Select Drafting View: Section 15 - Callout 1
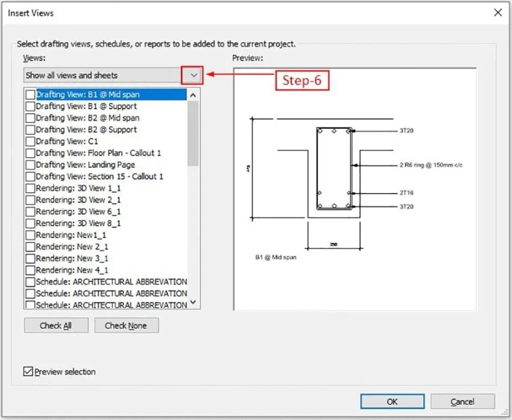Viewport: 512px width, 420px height. (99, 177)
